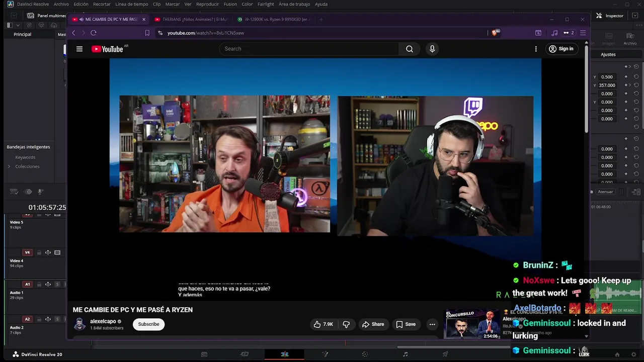Lock the Audio 2 track

(x=39, y=319)
